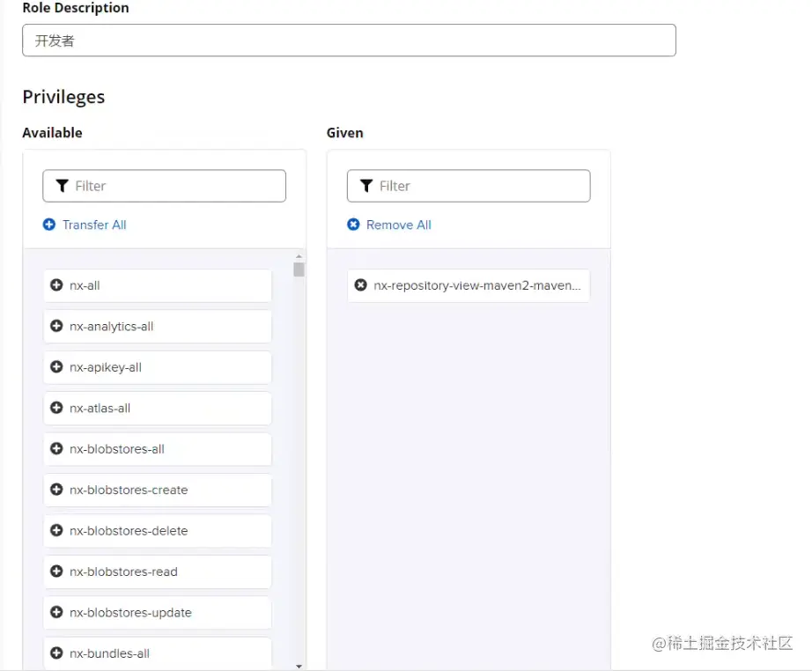Click the plus icon beside nx-analytics-all
Image resolution: width=812 pixels, height=671 pixels.
[56, 326]
